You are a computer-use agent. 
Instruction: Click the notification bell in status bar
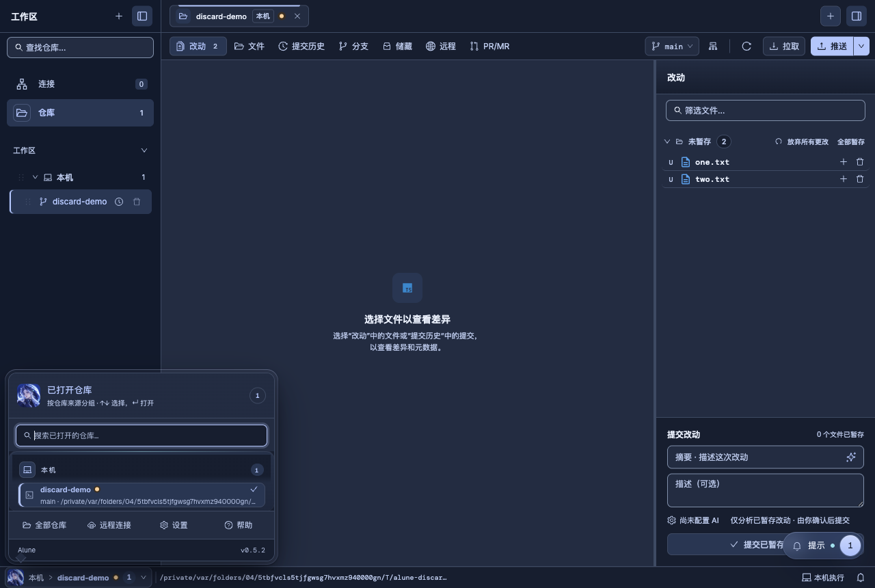pos(861,578)
